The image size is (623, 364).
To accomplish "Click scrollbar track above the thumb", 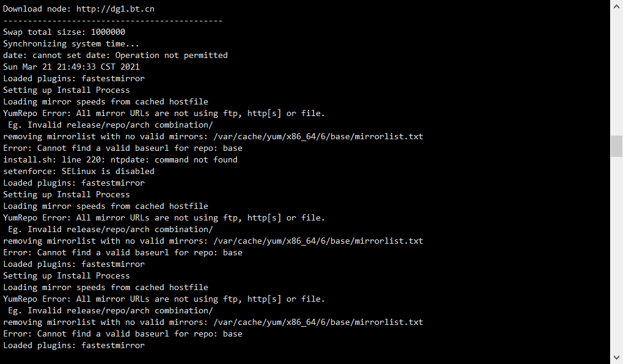I will [x=616, y=73].
